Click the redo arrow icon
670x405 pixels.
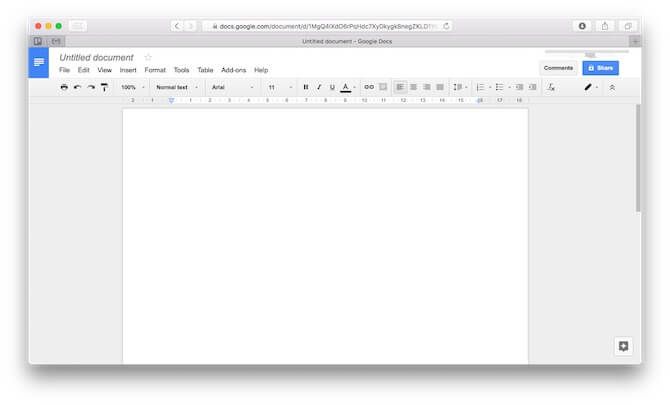click(91, 87)
